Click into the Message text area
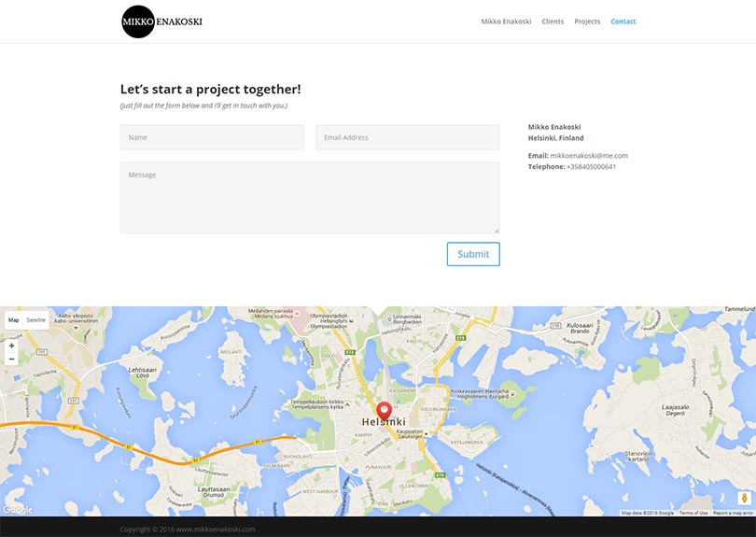This screenshot has height=537, width=756. 310,198
